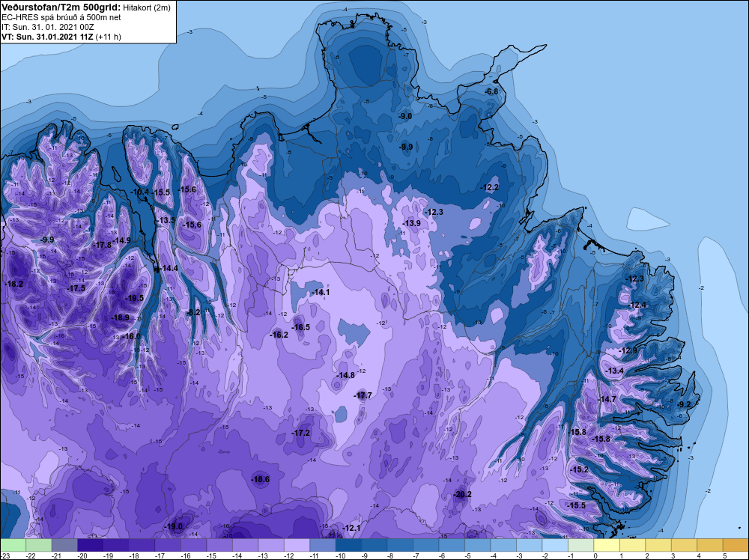Click the -17.5 temperature value

pyautogui.click(x=76, y=288)
